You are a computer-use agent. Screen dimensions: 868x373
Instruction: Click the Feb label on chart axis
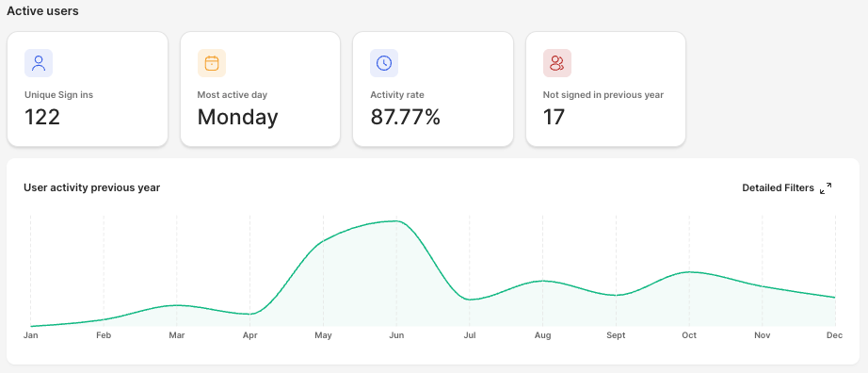coord(104,335)
